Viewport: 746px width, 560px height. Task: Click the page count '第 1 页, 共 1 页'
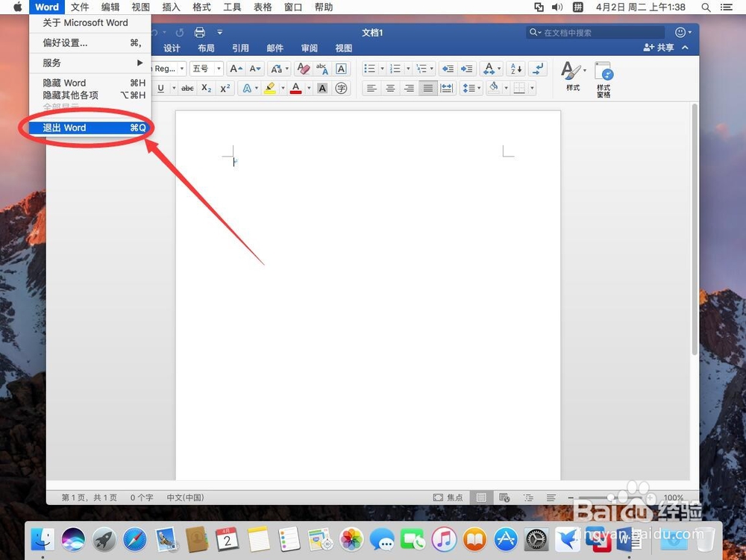[x=89, y=497]
